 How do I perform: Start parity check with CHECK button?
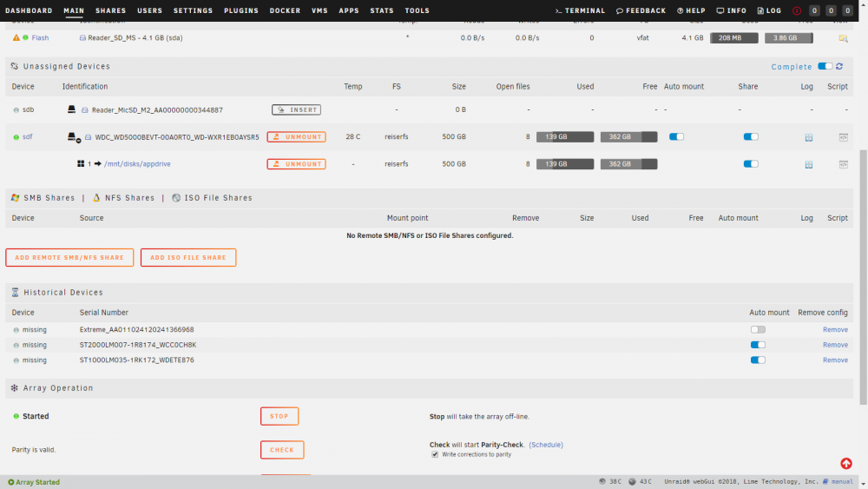click(x=282, y=450)
